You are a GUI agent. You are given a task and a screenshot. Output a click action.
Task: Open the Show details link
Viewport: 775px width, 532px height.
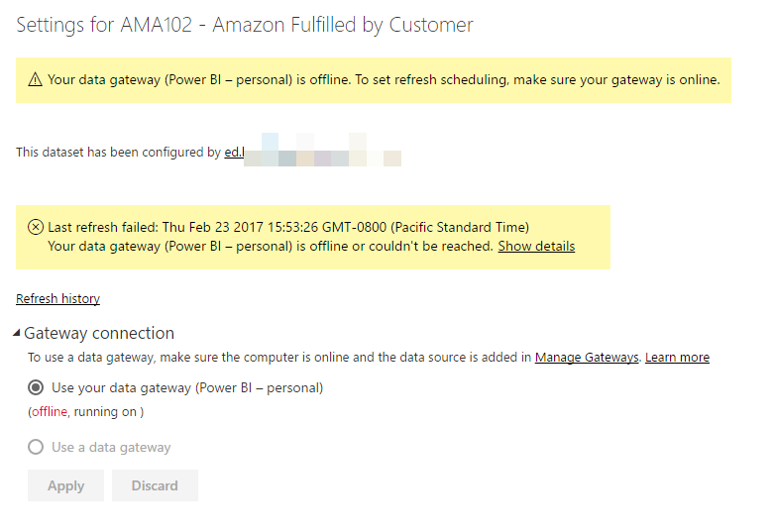coord(536,246)
